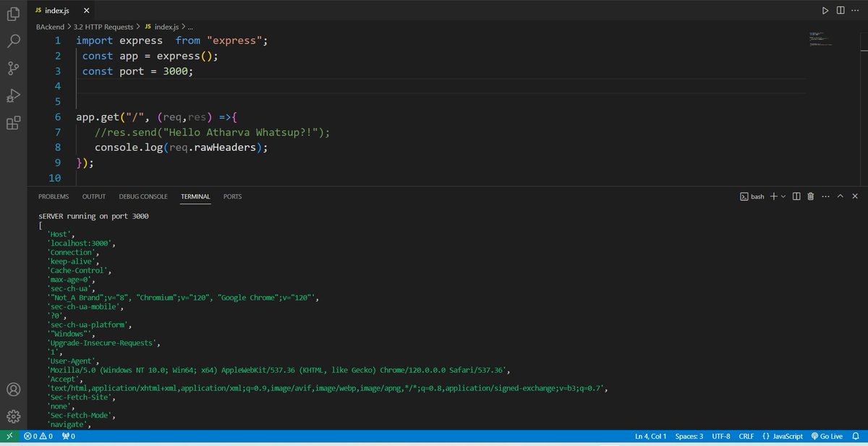Expand the editor actions ellipsis menu

tap(855, 10)
